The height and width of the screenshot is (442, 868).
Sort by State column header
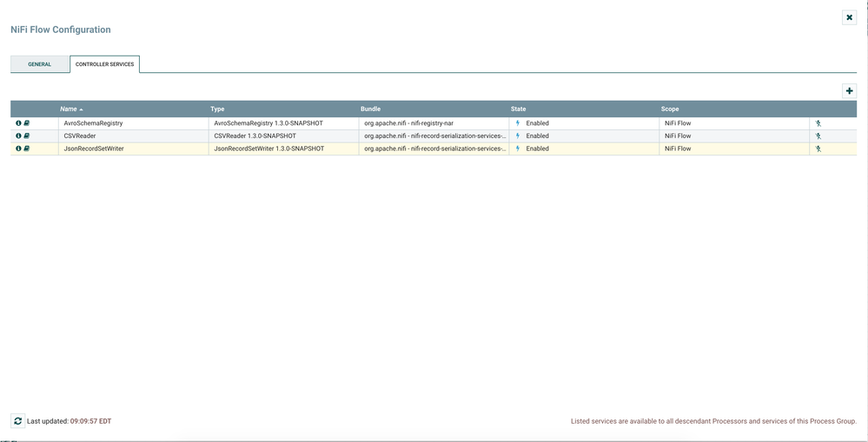pos(584,109)
